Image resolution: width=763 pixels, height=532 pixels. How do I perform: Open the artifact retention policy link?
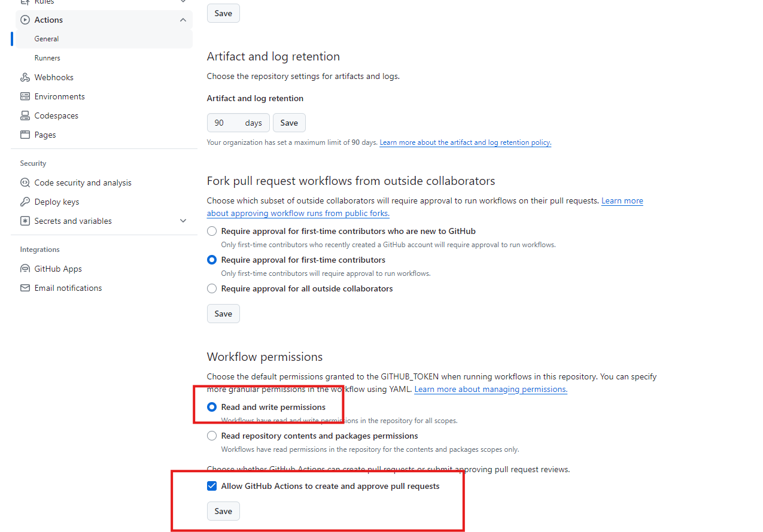point(465,142)
